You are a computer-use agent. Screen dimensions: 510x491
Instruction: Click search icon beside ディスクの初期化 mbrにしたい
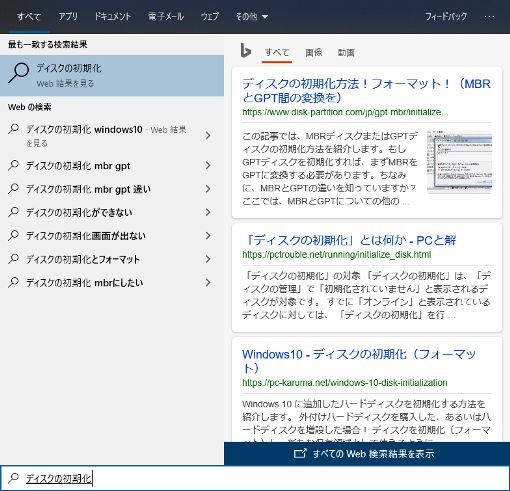pos(13,282)
